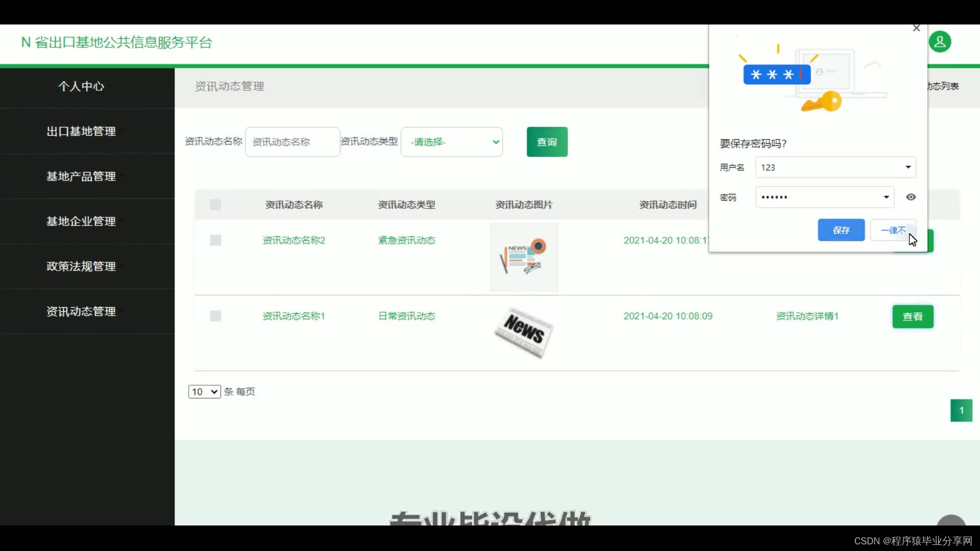Viewport: 980px width, 551px height.
Task: Go to 个人中心 in the sidebar
Action: coord(81,86)
